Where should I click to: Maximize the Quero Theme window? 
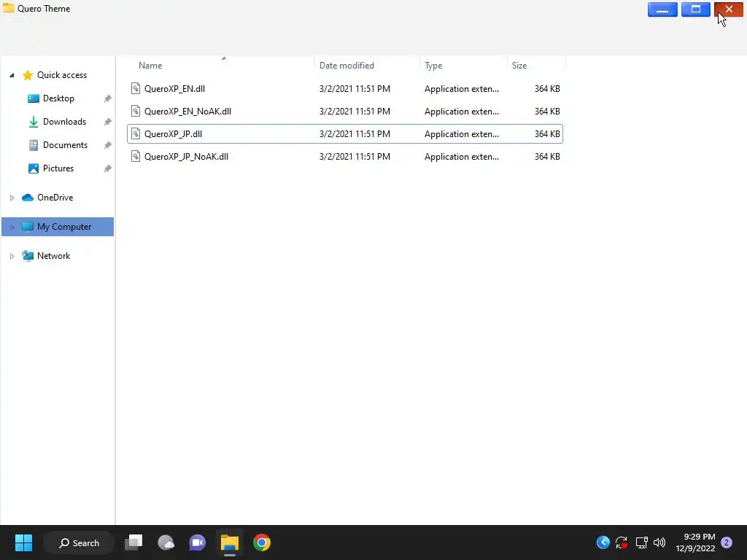695,9
